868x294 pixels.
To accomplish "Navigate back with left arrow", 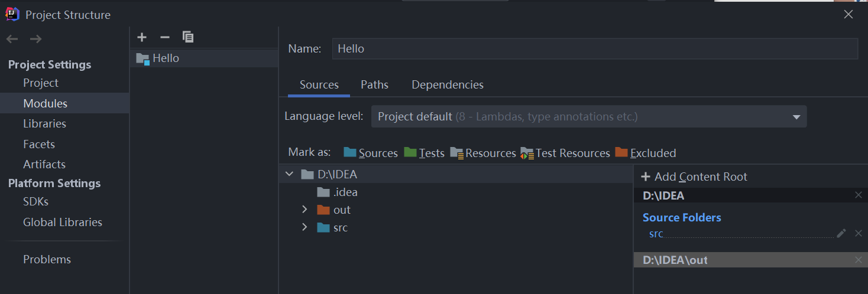I will (12, 39).
